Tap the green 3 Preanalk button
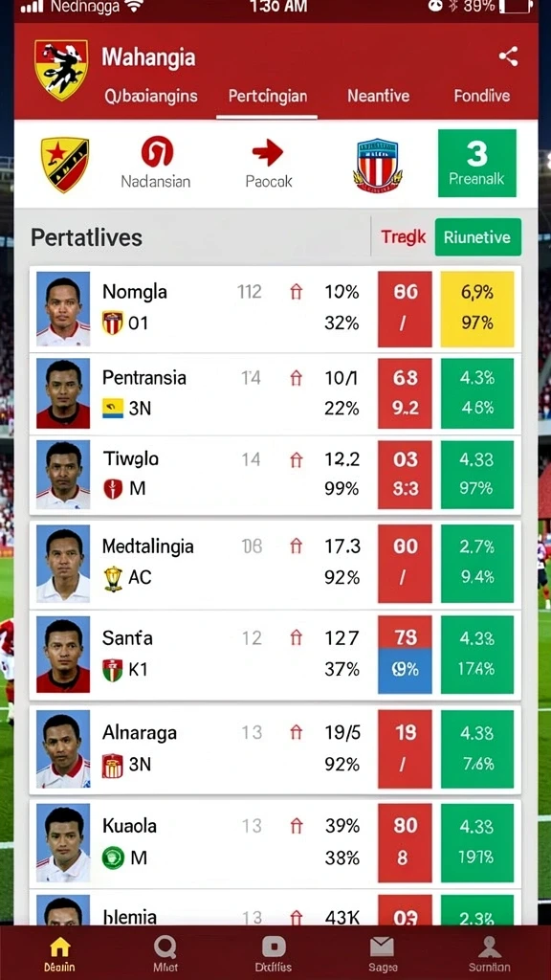The image size is (551, 980). pos(477,163)
